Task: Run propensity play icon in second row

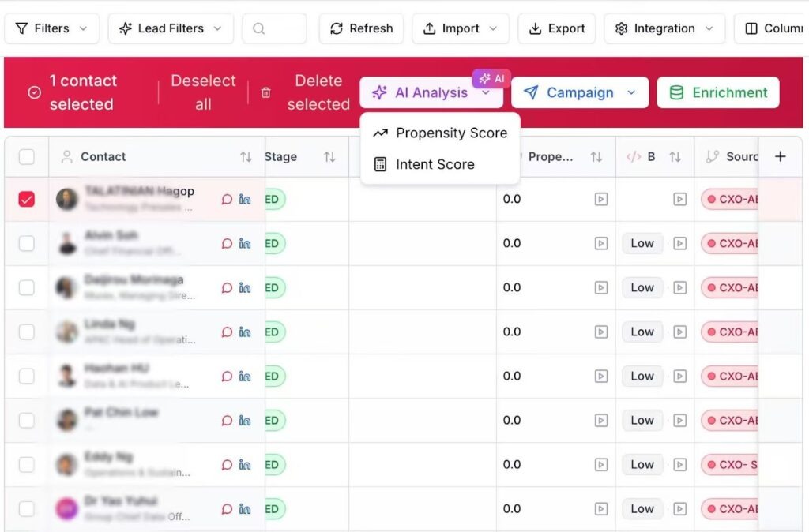Action: coord(601,243)
